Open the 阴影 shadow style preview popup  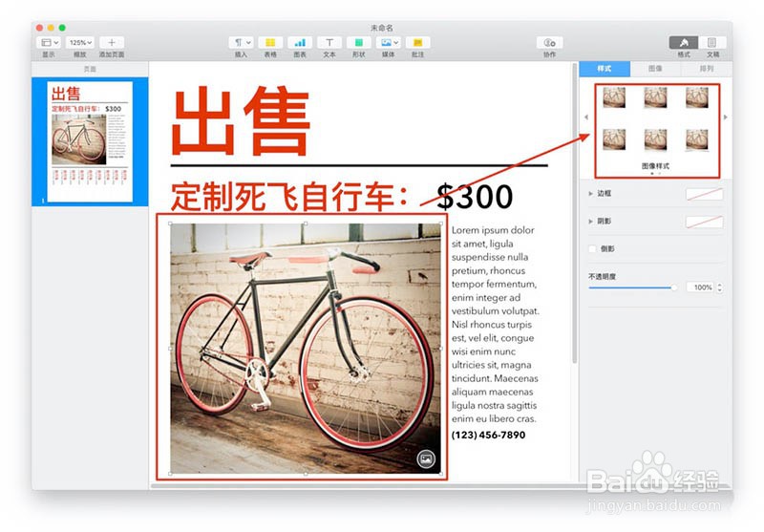[705, 222]
